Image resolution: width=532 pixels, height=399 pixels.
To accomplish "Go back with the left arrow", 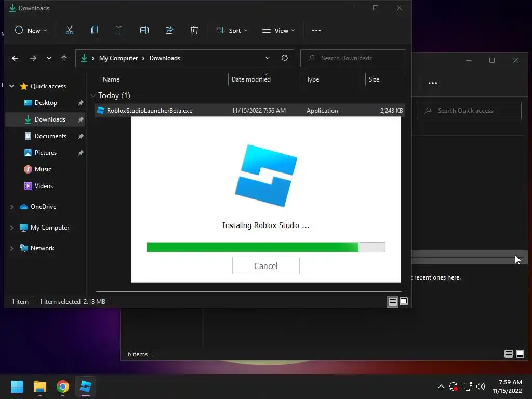I will click(x=15, y=58).
